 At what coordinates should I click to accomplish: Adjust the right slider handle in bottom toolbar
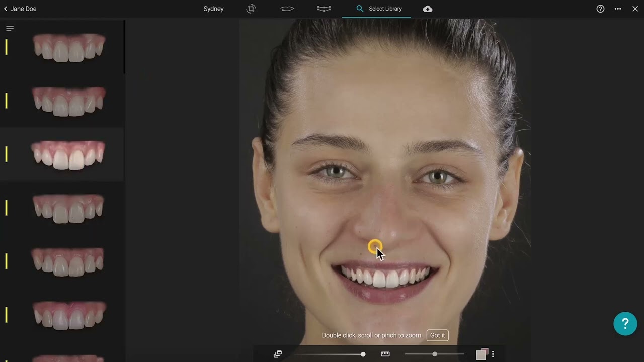point(435,354)
